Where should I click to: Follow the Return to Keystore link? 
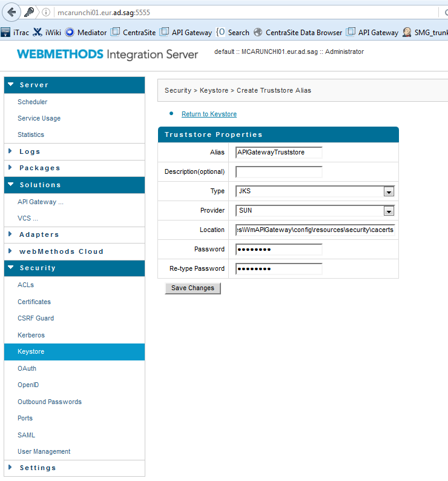pos(209,114)
